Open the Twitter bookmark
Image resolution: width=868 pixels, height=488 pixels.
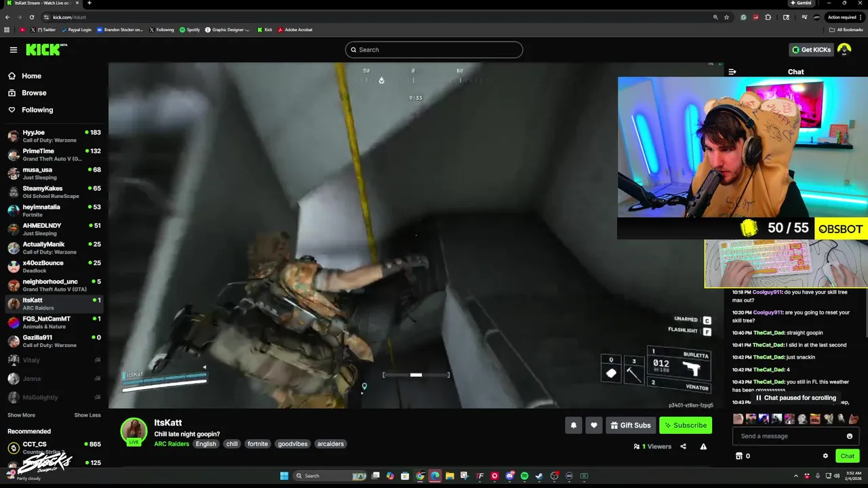(x=43, y=30)
